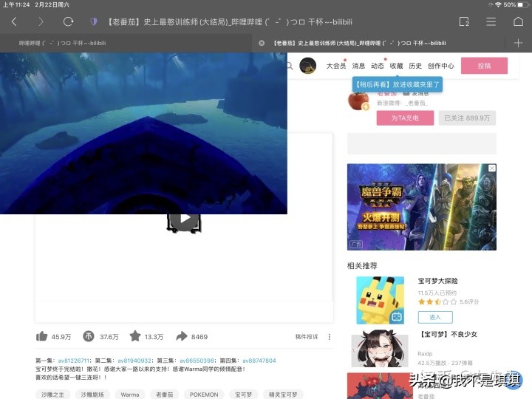Close the 老番茄 video tab

pyautogui.click(x=262, y=43)
